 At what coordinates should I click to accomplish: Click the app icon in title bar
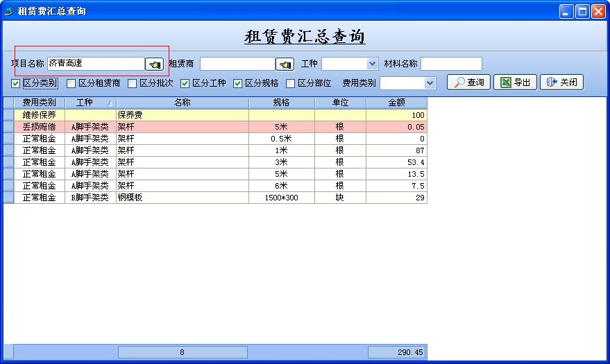pyautogui.click(x=9, y=11)
